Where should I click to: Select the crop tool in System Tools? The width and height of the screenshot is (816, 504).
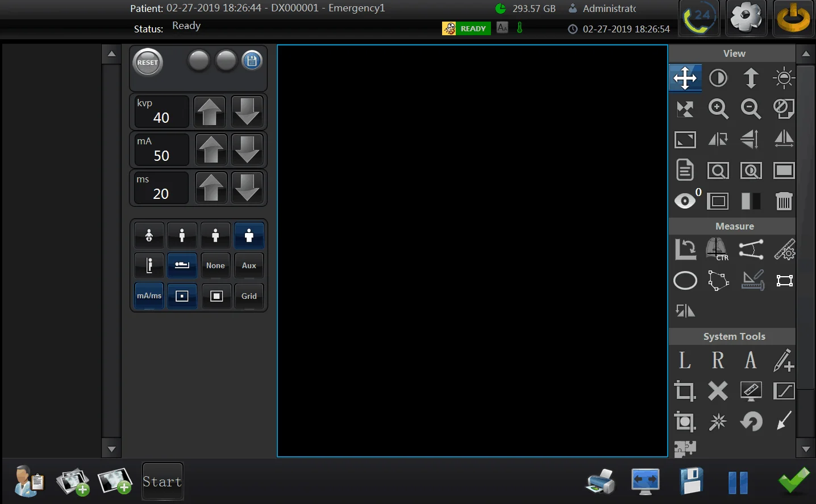tap(685, 391)
